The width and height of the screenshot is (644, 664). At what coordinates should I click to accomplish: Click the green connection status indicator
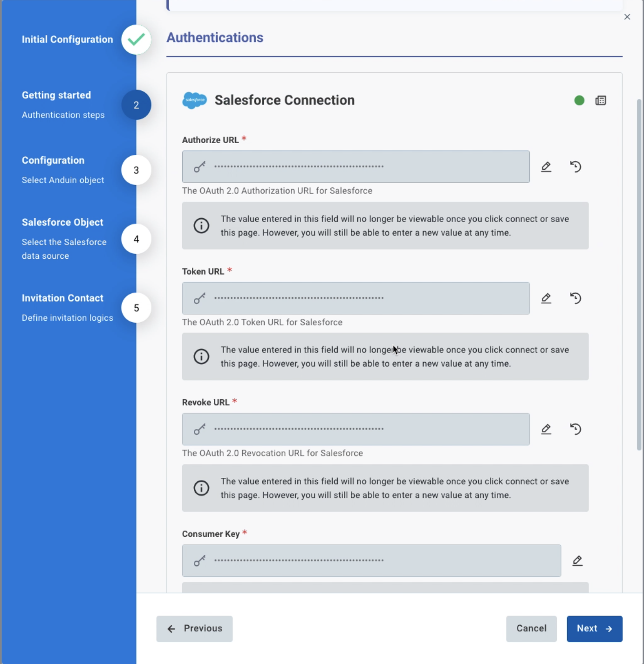point(579,100)
